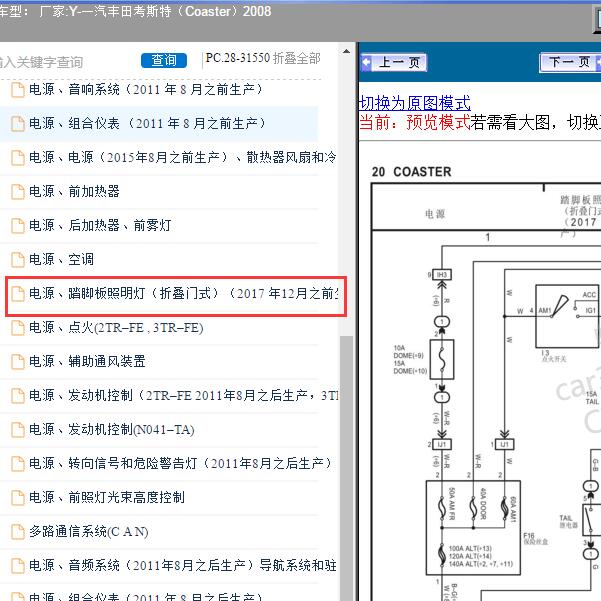
Task: Open 电源、前照灯光束高度控制 entry
Action: pos(107,497)
